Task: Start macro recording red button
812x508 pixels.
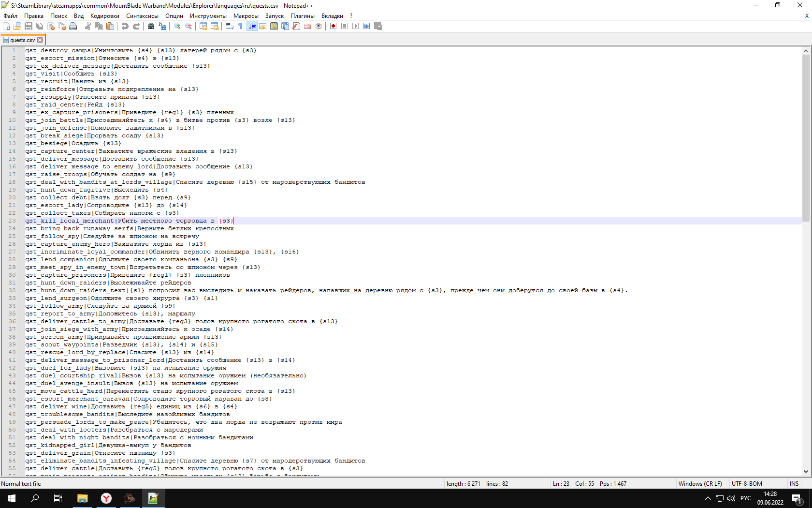Action: pyautogui.click(x=333, y=26)
